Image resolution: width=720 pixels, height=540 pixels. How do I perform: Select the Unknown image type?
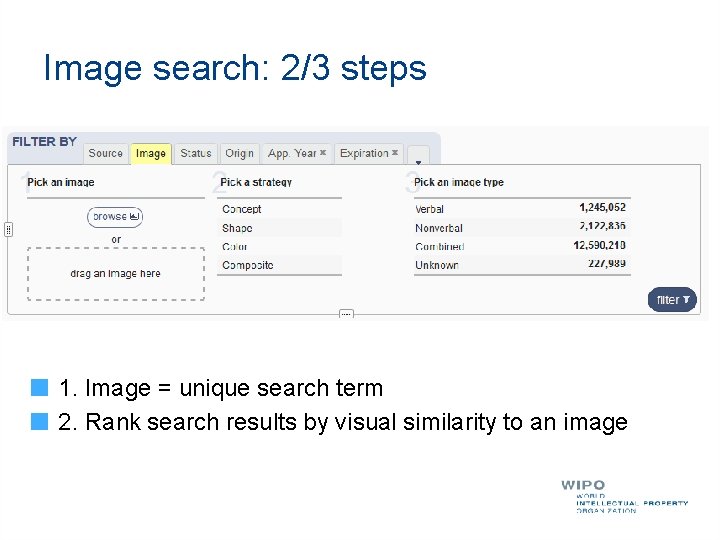click(522, 265)
